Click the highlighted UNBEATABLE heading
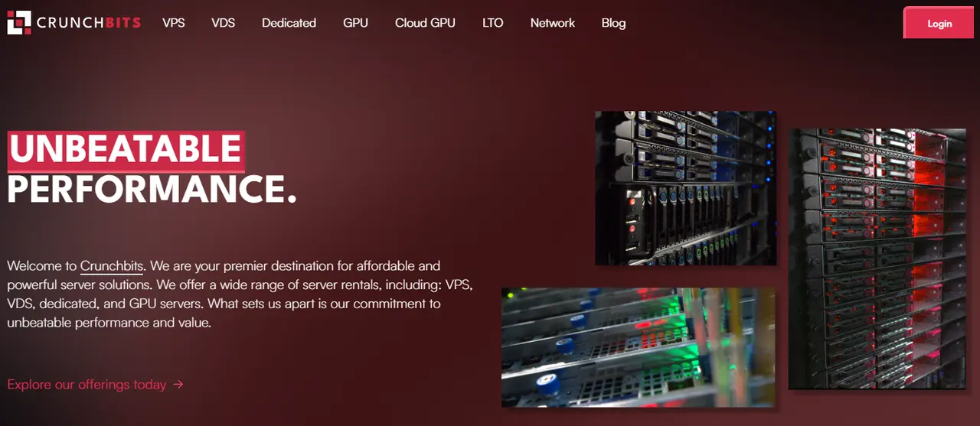Image resolution: width=980 pixels, height=426 pixels. coord(126,151)
